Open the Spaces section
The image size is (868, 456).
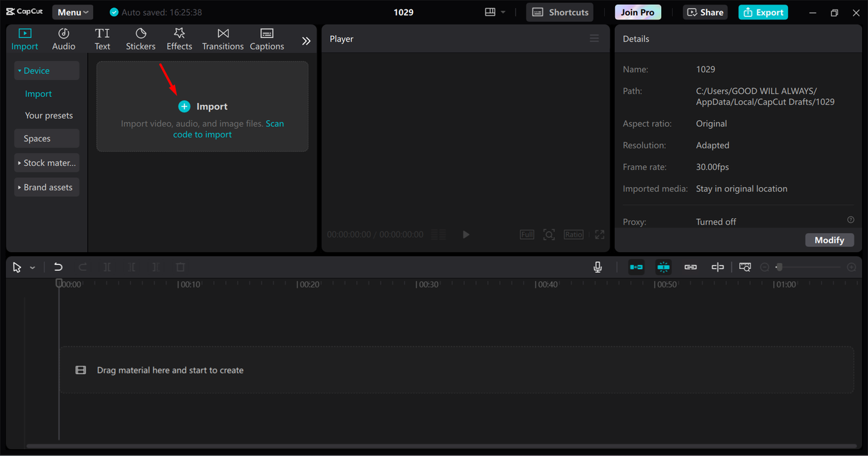pos(47,138)
